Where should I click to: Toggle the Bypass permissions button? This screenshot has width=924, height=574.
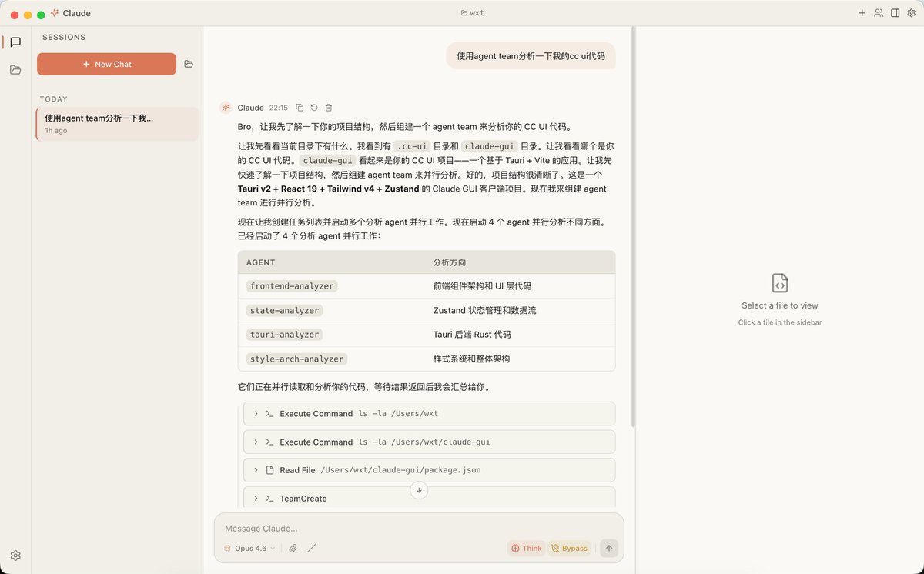tap(569, 549)
